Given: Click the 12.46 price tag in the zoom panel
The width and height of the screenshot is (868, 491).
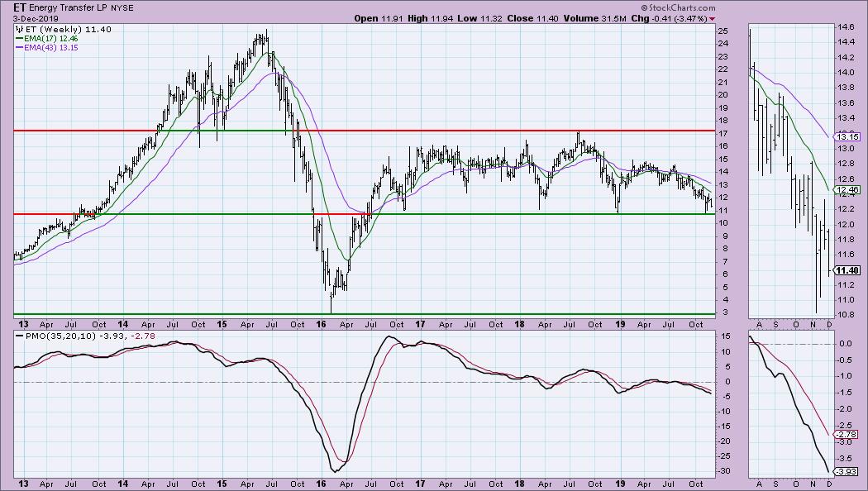Looking at the screenshot, I should click(847, 190).
